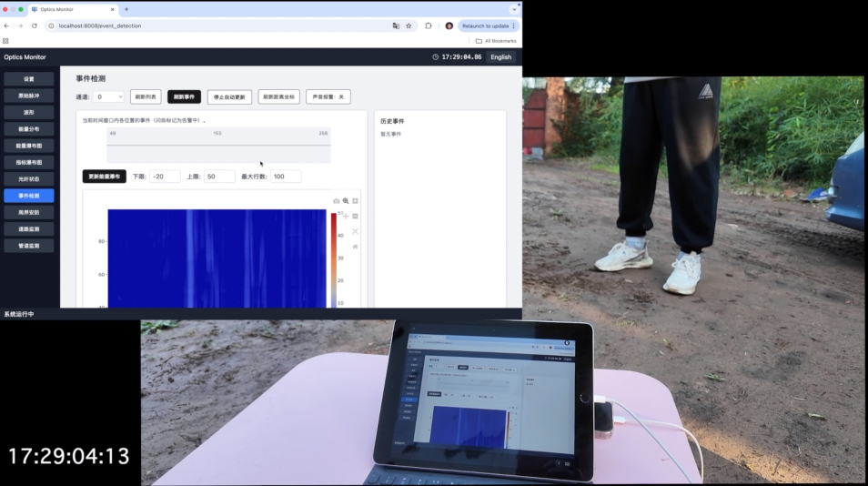Click the Plotly reset axes home icon
The width and height of the screenshot is (868, 486).
[355, 246]
